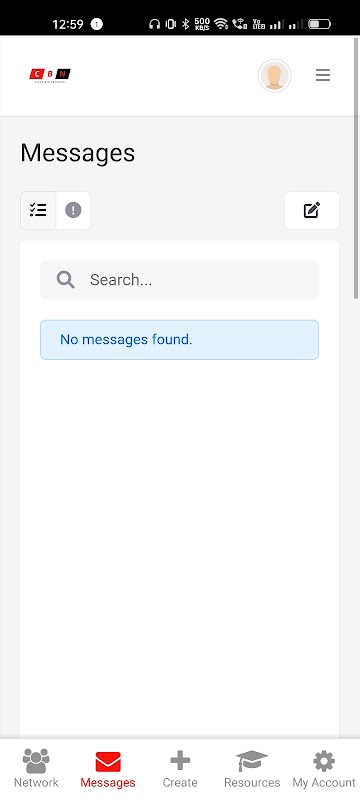Screen dimensions: 360x800
Task: Tap the Create plus icon
Action: point(179,762)
